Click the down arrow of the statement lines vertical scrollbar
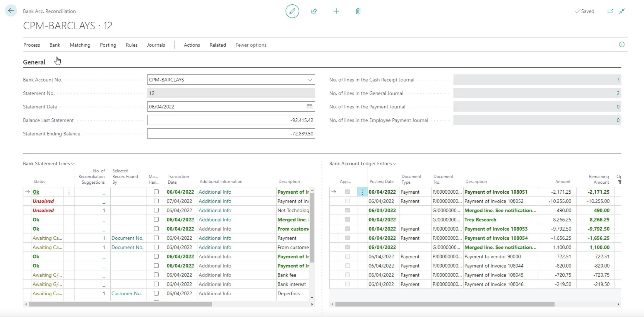 tap(312, 297)
